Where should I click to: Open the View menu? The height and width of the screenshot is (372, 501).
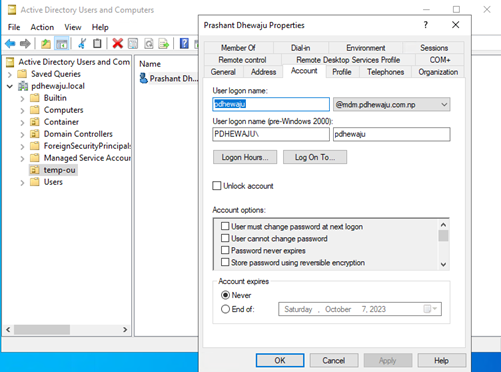pos(73,27)
